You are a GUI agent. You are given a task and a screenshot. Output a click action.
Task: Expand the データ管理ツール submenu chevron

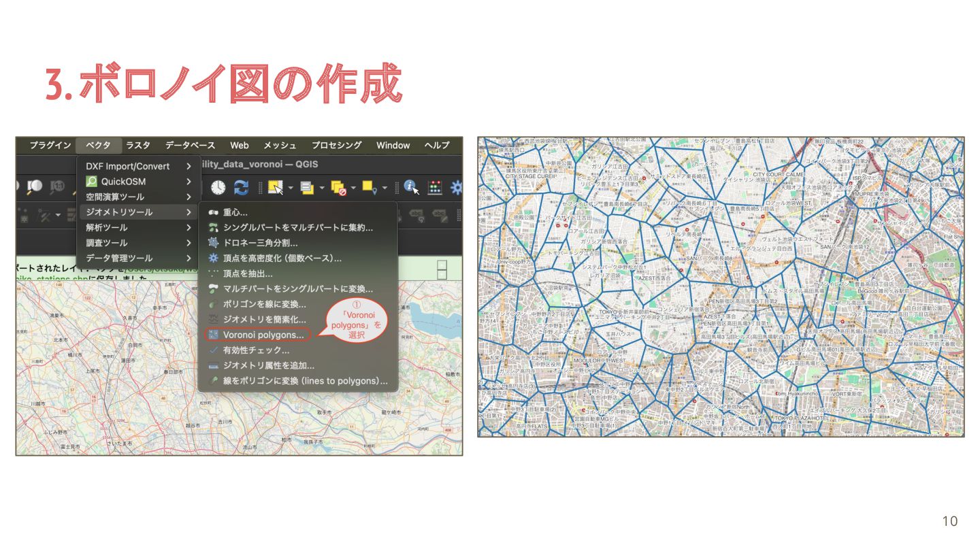click(x=189, y=258)
